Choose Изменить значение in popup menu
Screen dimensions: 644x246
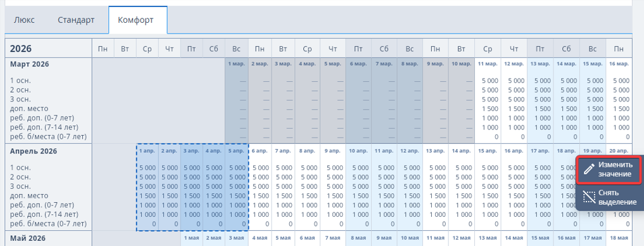(x=609, y=169)
